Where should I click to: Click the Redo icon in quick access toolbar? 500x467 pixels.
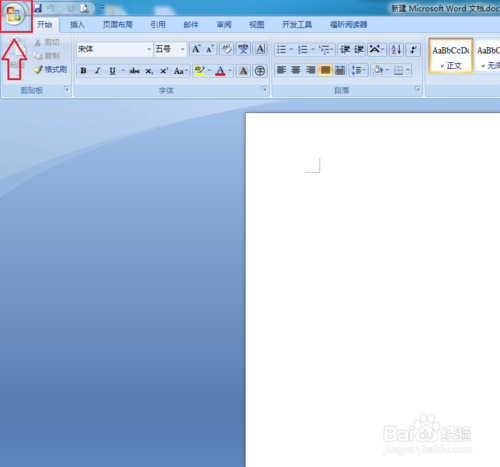coord(71,8)
